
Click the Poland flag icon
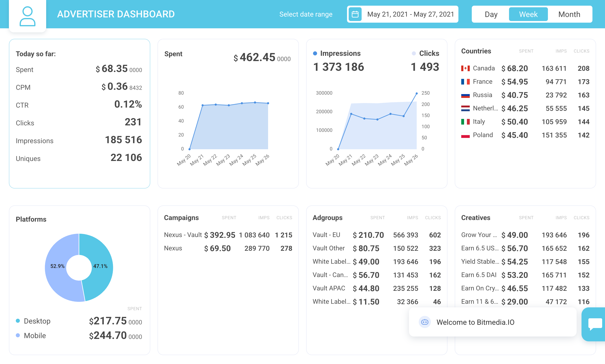465,135
